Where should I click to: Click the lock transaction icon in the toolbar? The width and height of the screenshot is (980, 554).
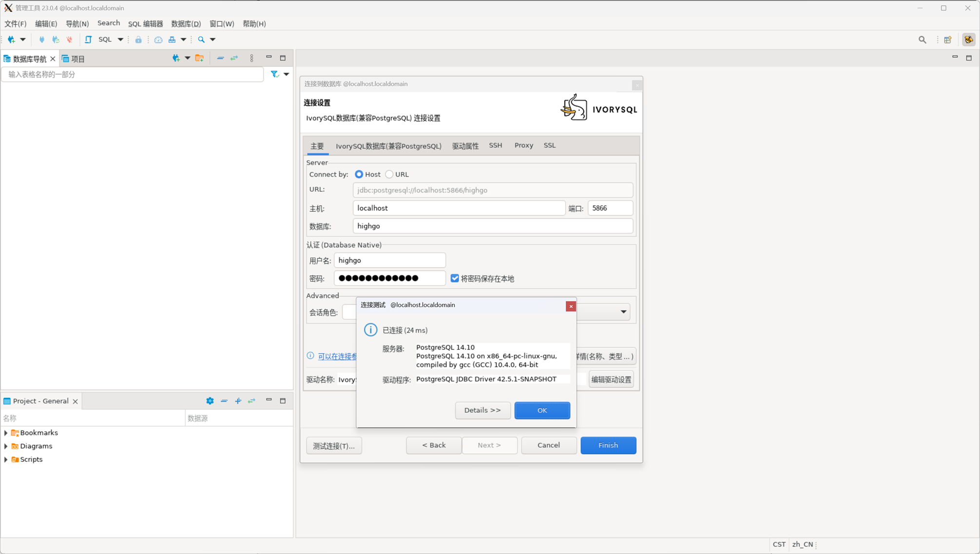(138, 40)
